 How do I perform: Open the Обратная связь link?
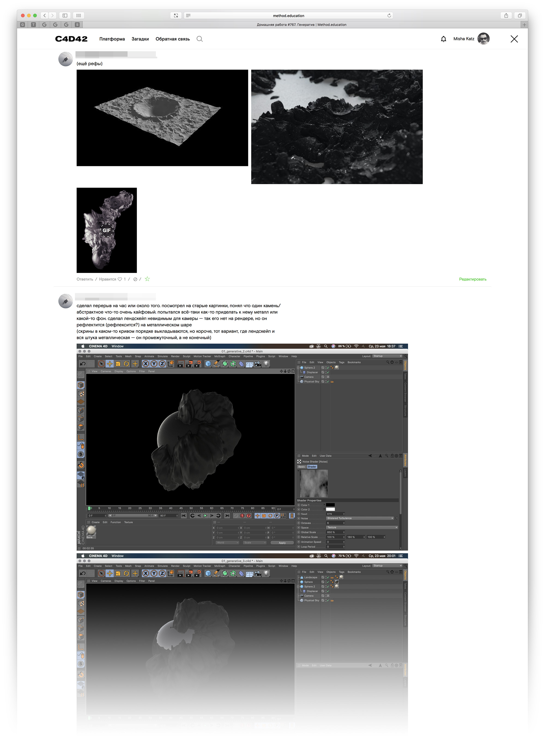(x=172, y=39)
